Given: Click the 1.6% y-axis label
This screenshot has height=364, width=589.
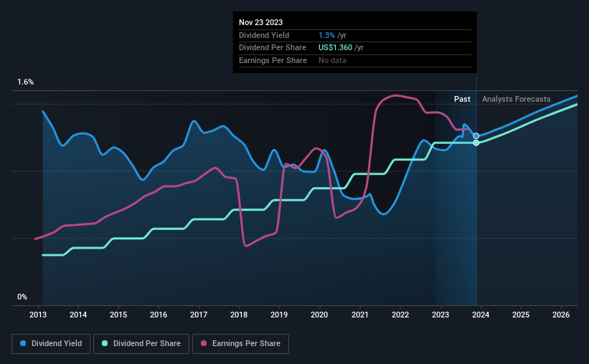Looking at the screenshot, I should coord(26,82).
